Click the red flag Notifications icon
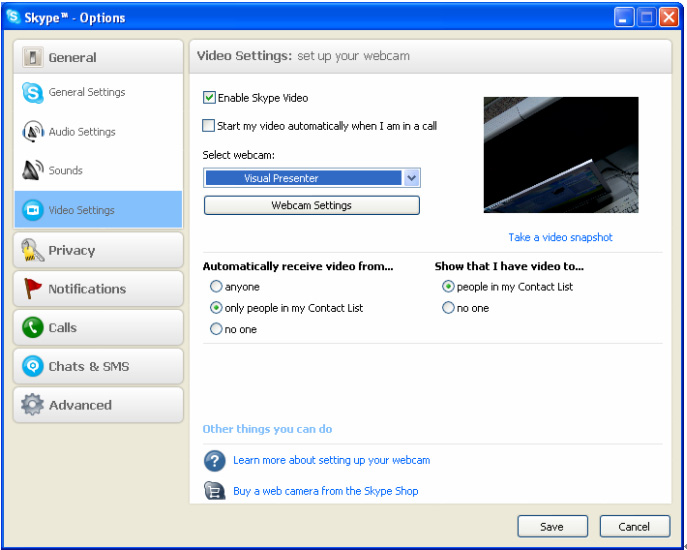 [32, 288]
